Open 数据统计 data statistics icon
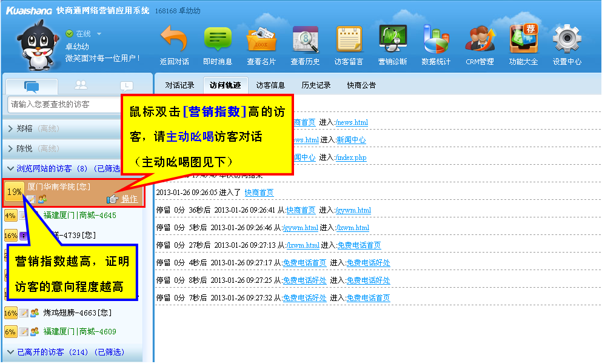Viewport: 602px width, 364px height. pyautogui.click(x=436, y=41)
